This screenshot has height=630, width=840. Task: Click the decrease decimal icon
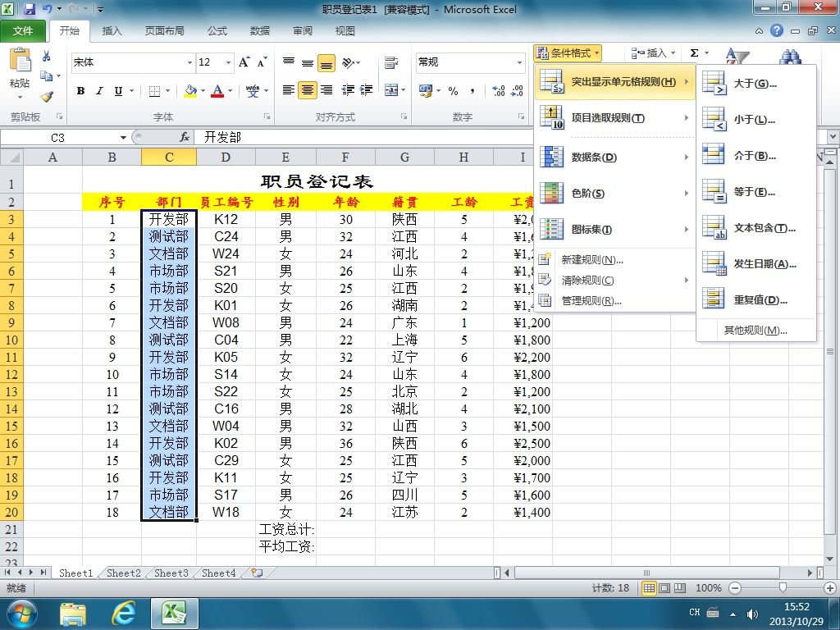point(517,90)
